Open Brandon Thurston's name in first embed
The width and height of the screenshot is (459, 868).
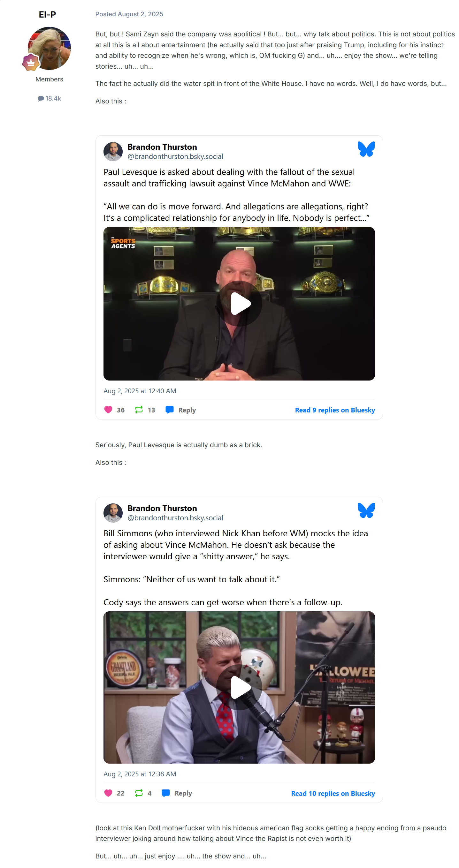tap(162, 147)
